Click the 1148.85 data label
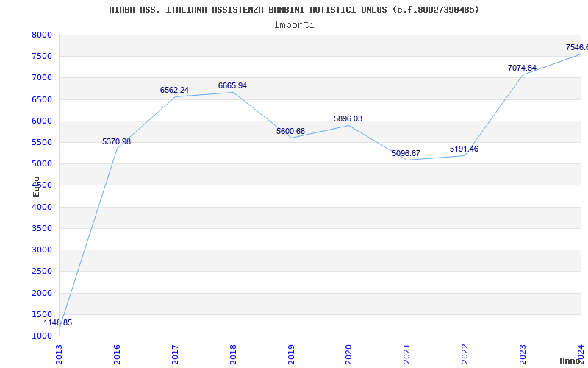Image resolution: width=588 pixels, height=368 pixels. pos(58,322)
